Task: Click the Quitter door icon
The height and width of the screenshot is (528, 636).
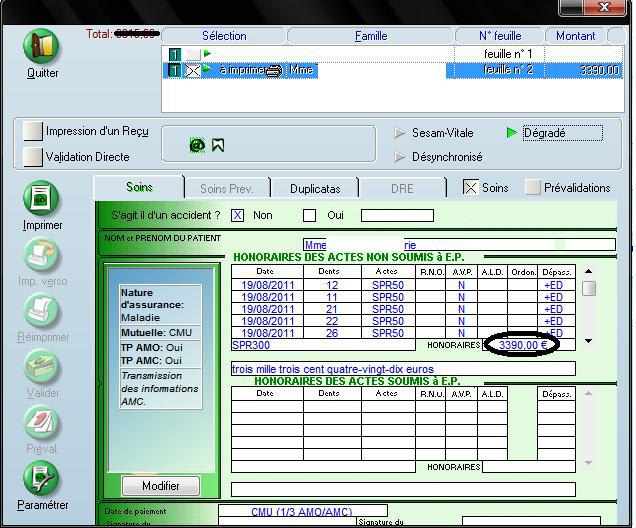Action: click(42, 47)
